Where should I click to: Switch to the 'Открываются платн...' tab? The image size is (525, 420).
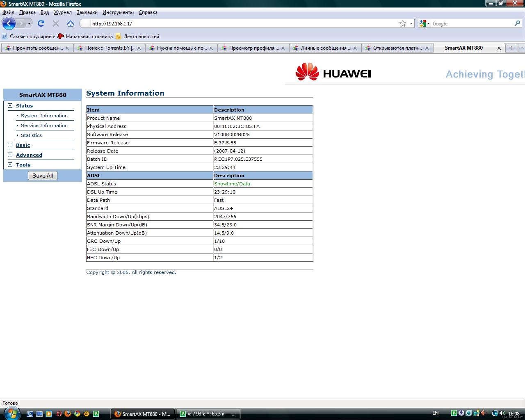pyautogui.click(x=397, y=48)
